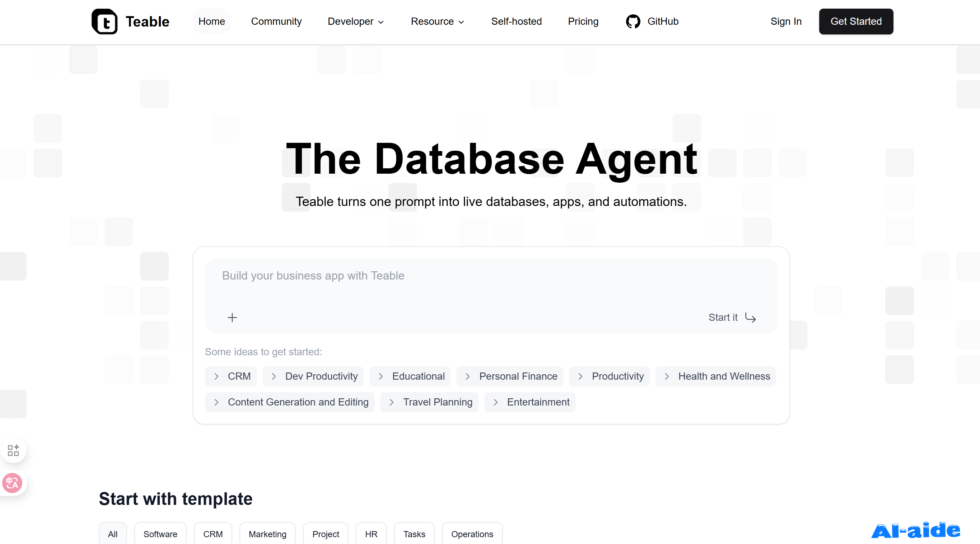Open the Pricing page

(583, 22)
